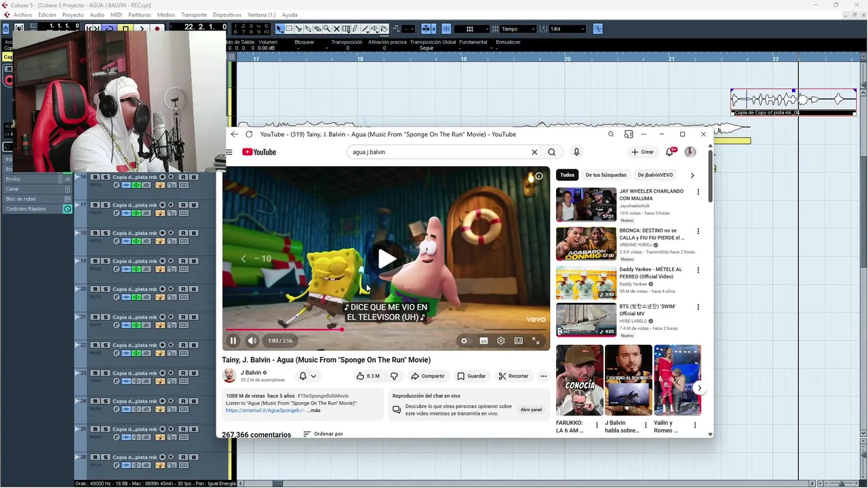Open more actions menu (three dots) under video
This screenshot has height=488, width=868.
tap(543, 376)
